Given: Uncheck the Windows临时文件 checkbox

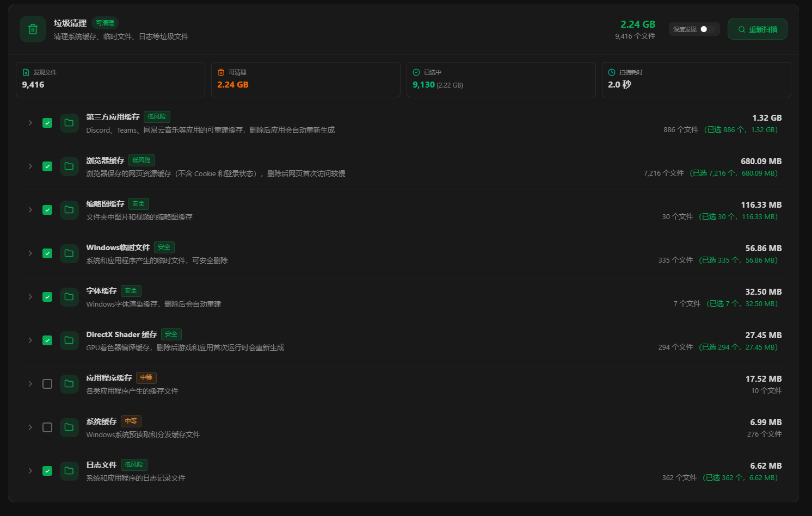Looking at the screenshot, I should [x=47, y=253].
